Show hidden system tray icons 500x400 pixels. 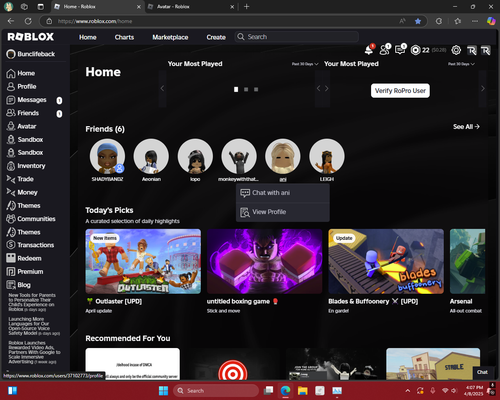[407, 390]
